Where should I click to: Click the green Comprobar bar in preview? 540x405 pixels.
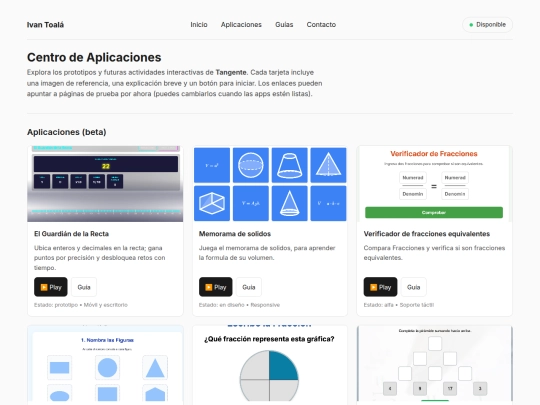pyautogui.click(x=434, y=212)
